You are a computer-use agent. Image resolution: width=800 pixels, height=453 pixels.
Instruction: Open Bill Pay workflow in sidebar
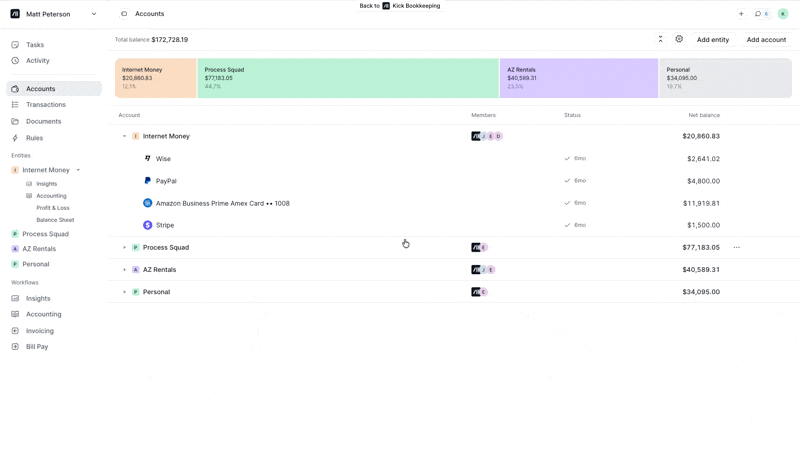(37, 347)
